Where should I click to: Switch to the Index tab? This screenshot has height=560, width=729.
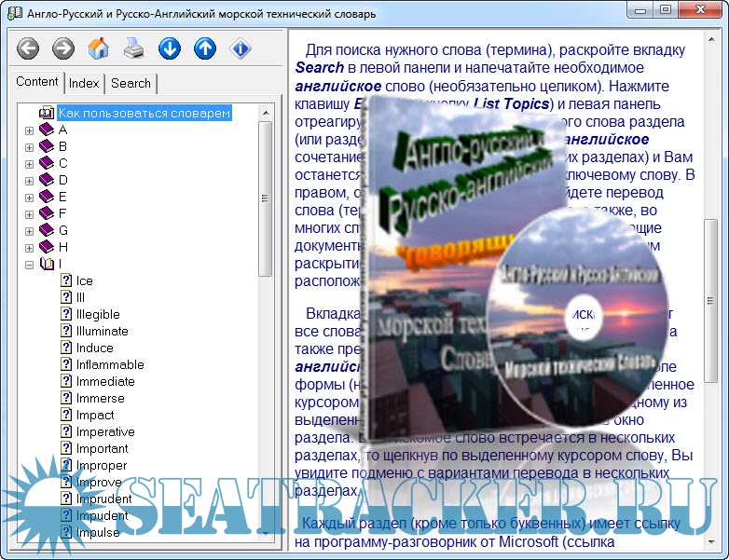coord(84,83)
